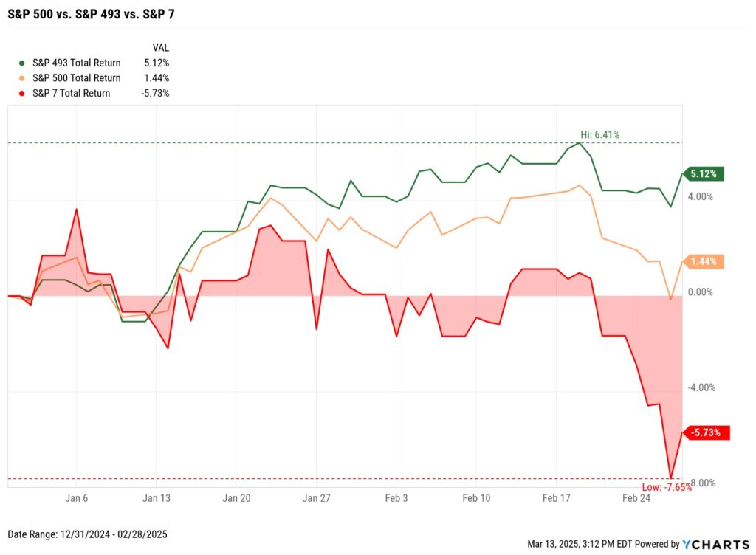Click the Jan 20 date axis label
Image resolution: width=756 pixels, height=555 pixels.
[x=236, y=498]
